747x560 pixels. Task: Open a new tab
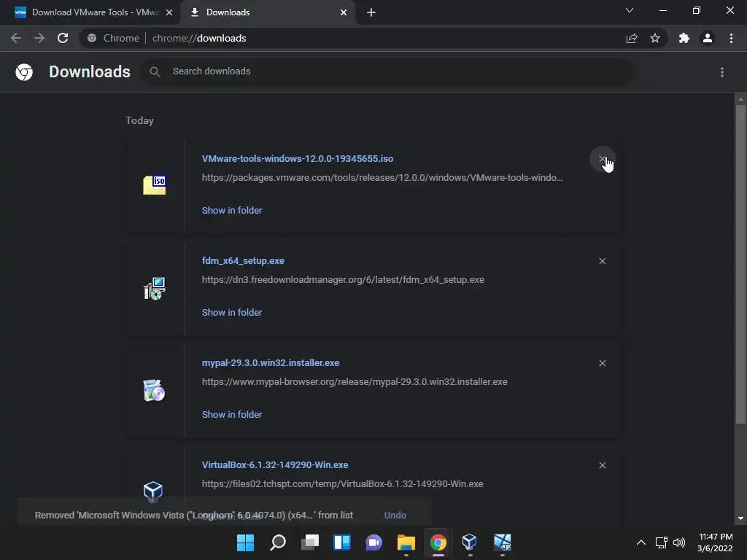371,13
